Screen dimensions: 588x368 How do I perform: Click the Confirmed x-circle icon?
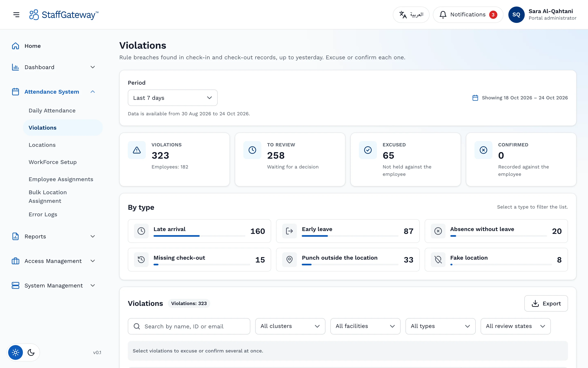[x=483, y=150]
